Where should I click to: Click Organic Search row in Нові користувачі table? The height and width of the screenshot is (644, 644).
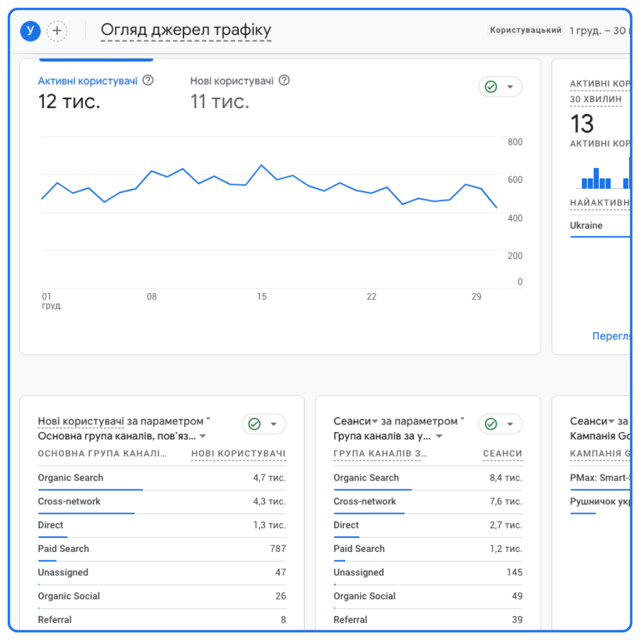pos(71,478)
